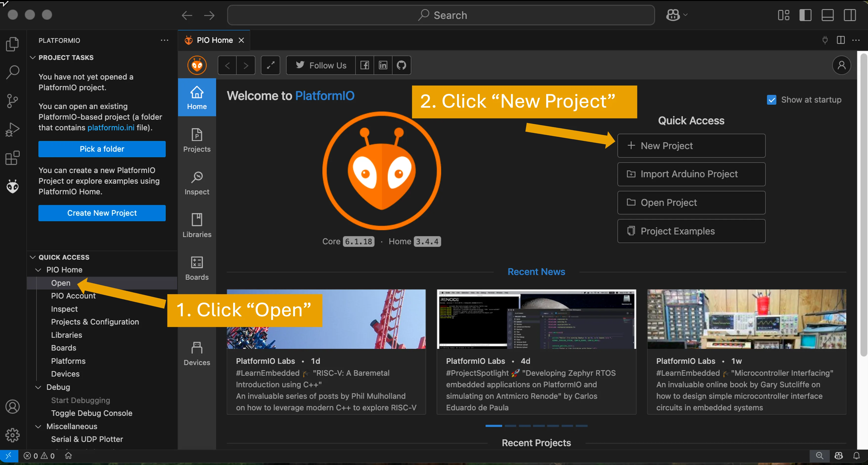Image resolution: width=868 pixels, height=465 pixels.
Task: Uncheck Show at startup
Action: click(772, 100)
